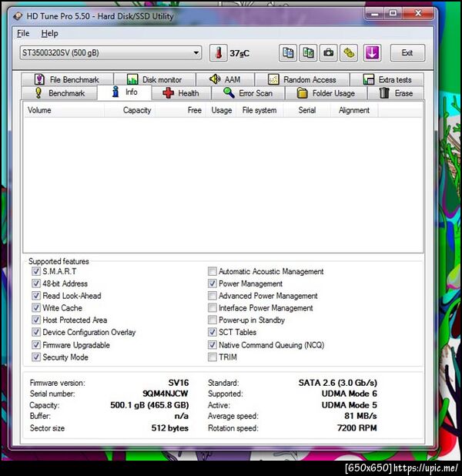Toggle the 48-bit Address checkbox
Screen dimensions: 462x476
point(36,283)
